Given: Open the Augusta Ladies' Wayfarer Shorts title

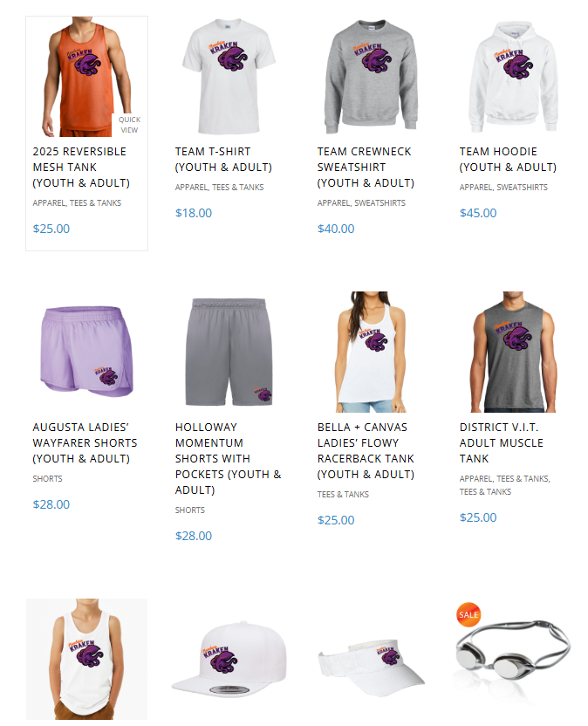Looking at the screenshot, I should (85, 442).
